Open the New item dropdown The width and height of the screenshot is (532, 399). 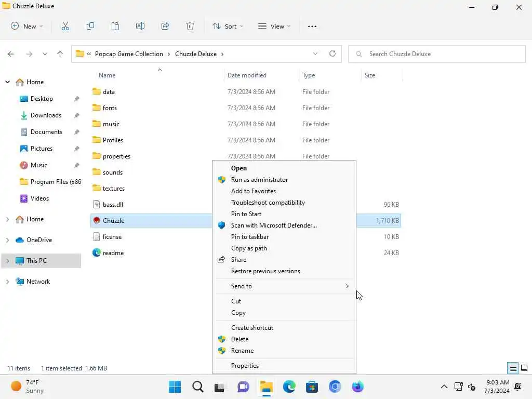tap(27, 26)
